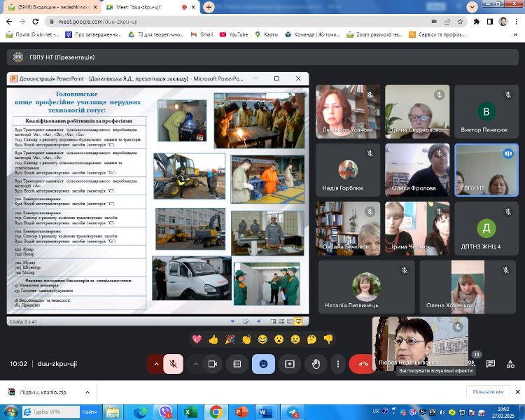This screenshot has width=525, height=420.
Task: Turn on closed captions
Action: (x=237, y=364)
